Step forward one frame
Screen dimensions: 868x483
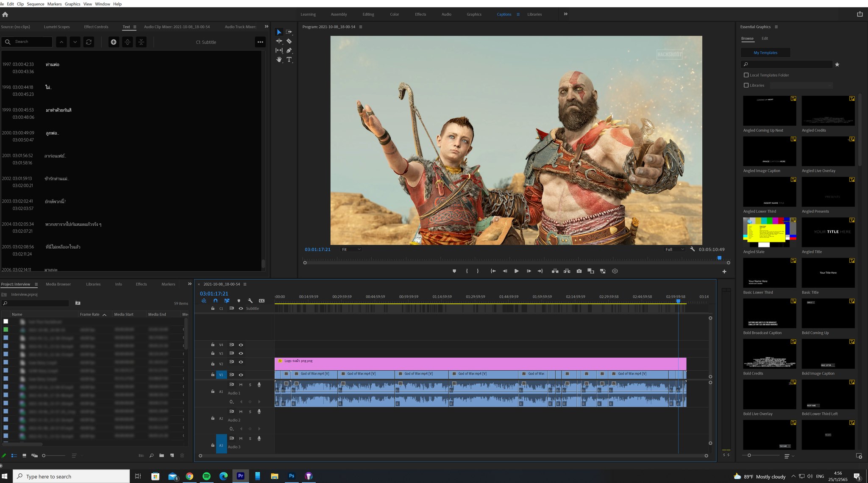529,271
